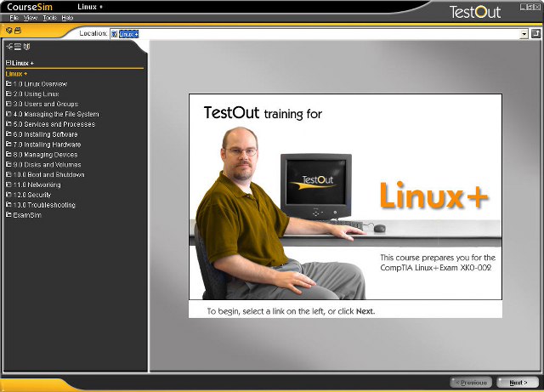Click inside the Location field
The width and height of the screenshot is (544, 392).
pos(320,34)
